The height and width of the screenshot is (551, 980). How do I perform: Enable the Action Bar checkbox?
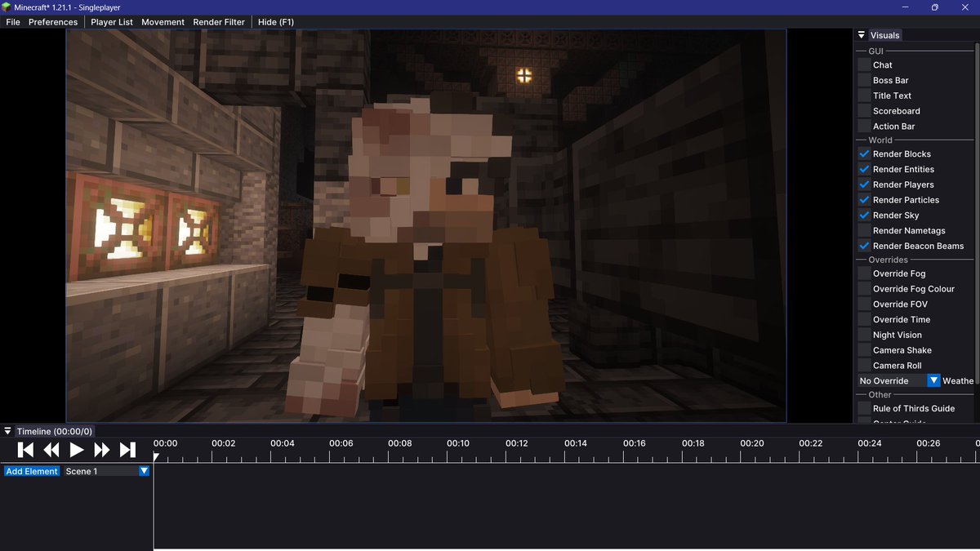pyautogui.click(x=864, y=127)
